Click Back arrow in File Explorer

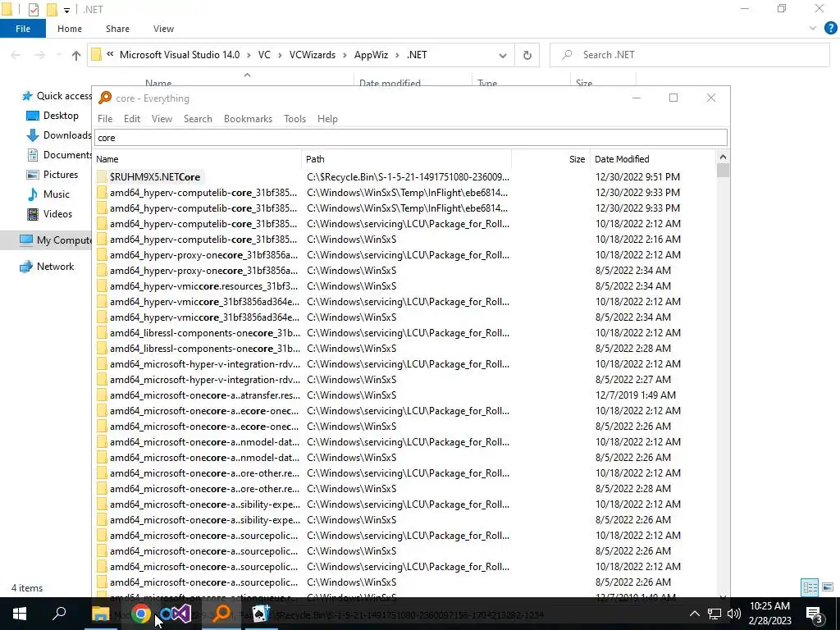pyautogui.click(x=16, y=55)
